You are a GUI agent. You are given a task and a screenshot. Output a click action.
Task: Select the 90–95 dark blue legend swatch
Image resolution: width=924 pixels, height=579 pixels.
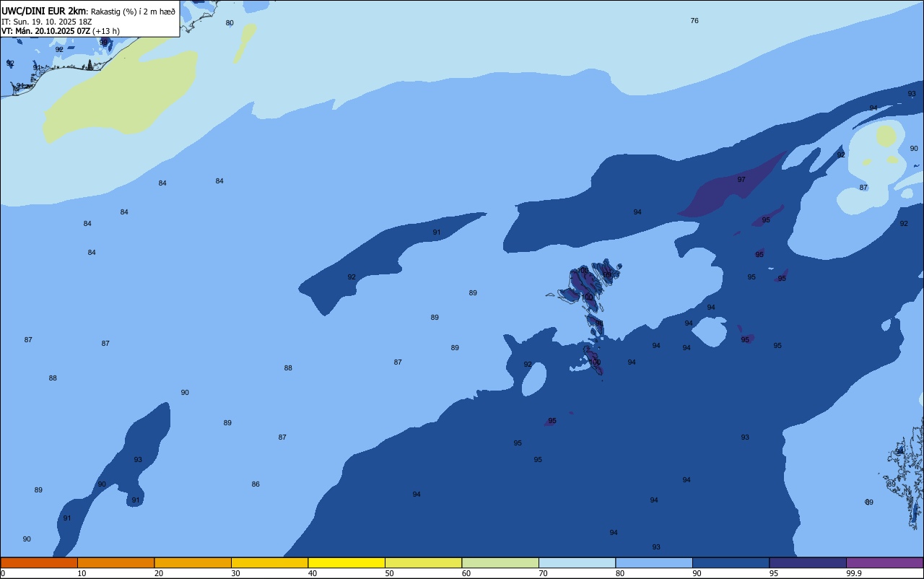point(731,562)
